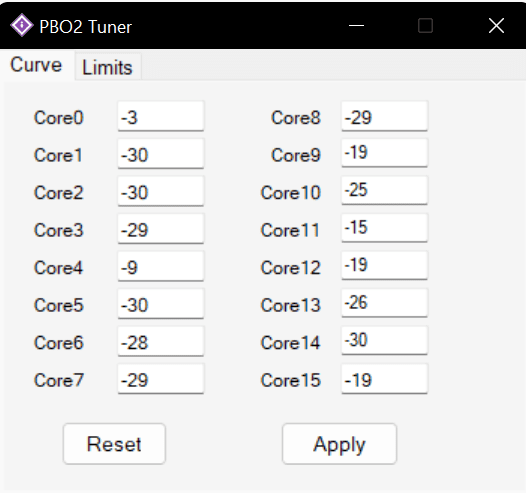Click the Core7 offset field
Screen dimensions: 526x493
pos(161,379)
